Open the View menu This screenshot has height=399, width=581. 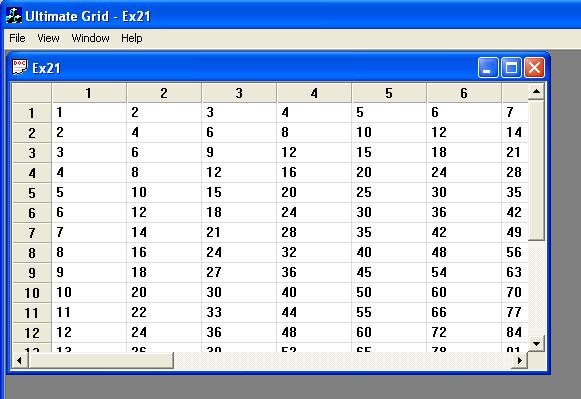point(48,38)
